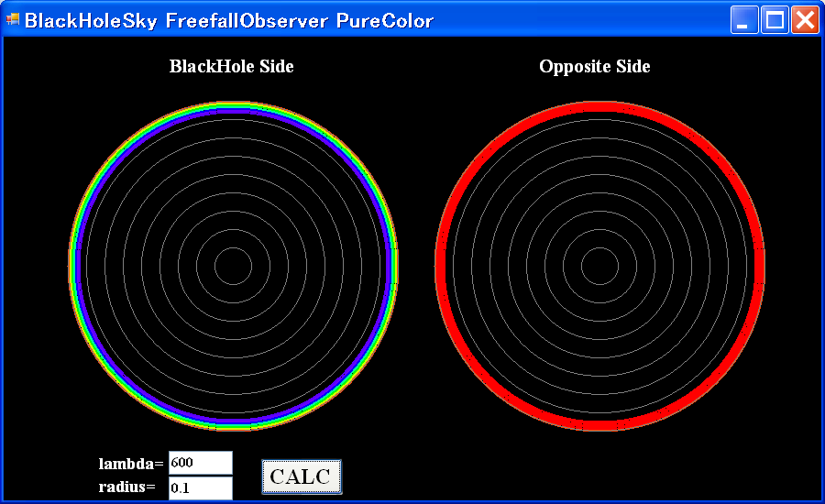Click the center of the Opposite Side plot
This screenshot has height=504, width=825.
tap(599, 266)
